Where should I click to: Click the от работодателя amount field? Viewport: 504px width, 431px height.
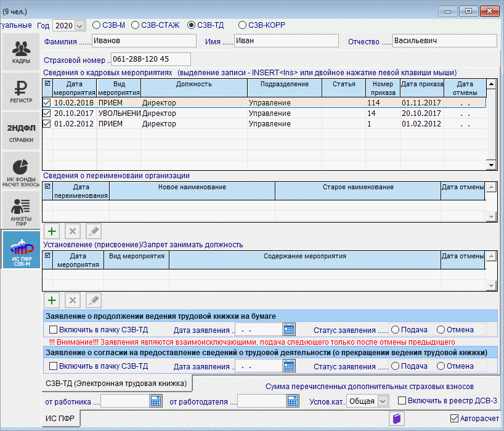(x=262, y=401)
